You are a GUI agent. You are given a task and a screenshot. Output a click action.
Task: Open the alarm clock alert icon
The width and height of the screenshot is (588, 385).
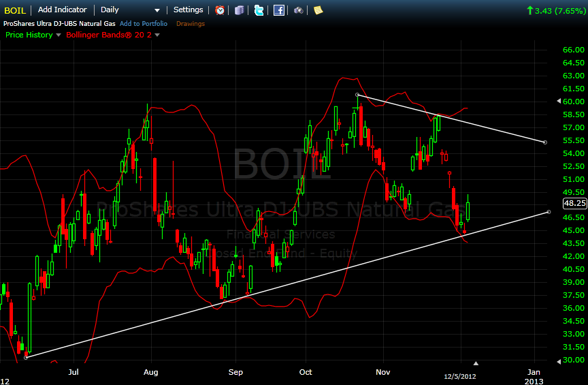[x=220, y=10]
